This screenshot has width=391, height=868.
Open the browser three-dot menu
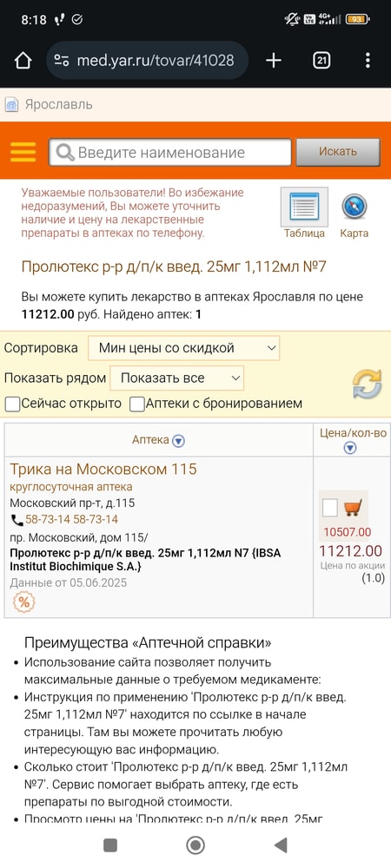tap(368, 61)
